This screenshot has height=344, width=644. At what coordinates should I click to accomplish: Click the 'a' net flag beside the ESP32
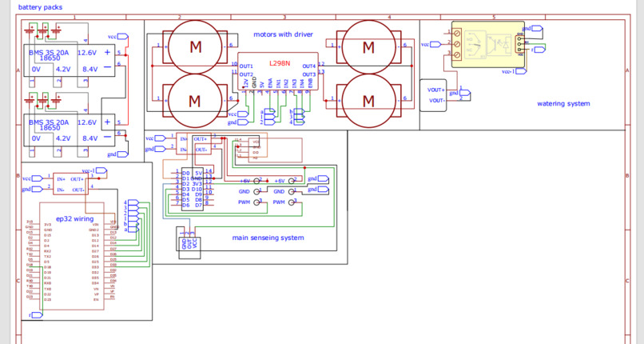coord(131,230)
